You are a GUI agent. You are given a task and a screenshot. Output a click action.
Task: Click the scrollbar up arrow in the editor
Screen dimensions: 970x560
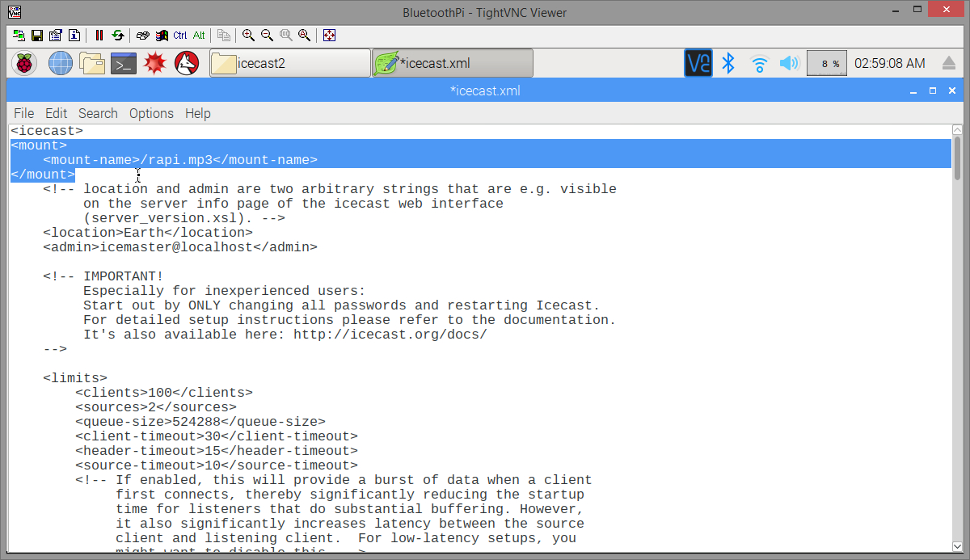click(958, 129)
